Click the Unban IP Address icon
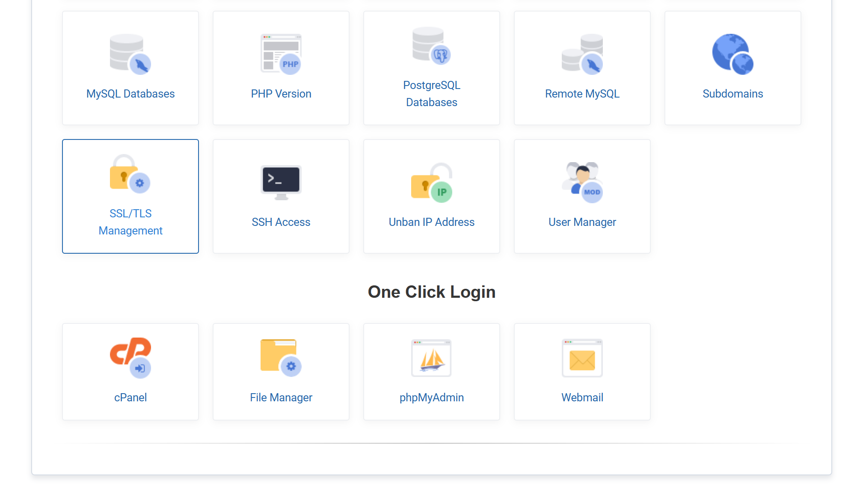The width and height of the screenshot is (854, 504). coord(432,183)
